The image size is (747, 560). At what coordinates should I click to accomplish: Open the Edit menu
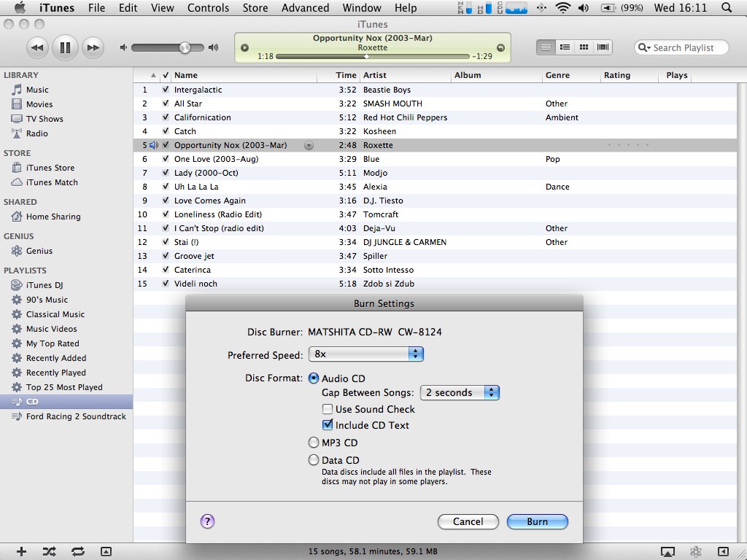pyautogui.click(x=128, y=8)
